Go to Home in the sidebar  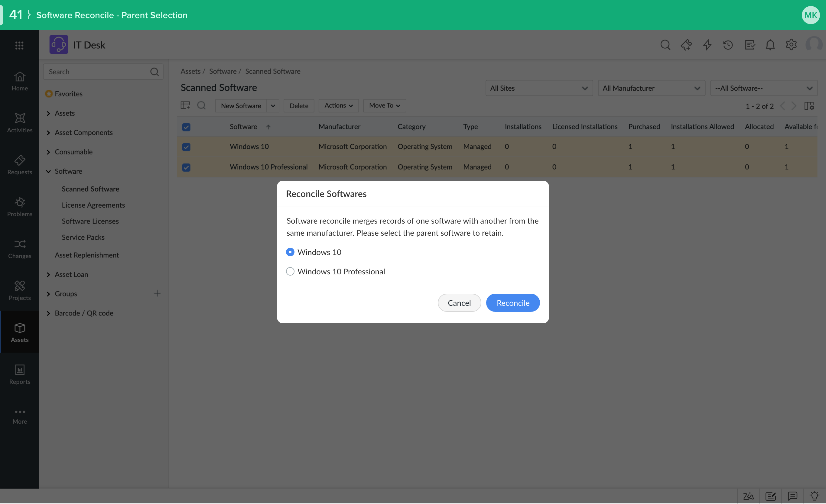click(x=19, y=81)
